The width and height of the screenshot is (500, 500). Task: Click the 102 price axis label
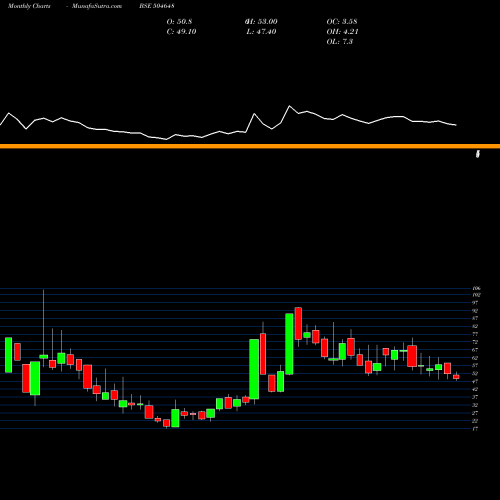(477, 295)
